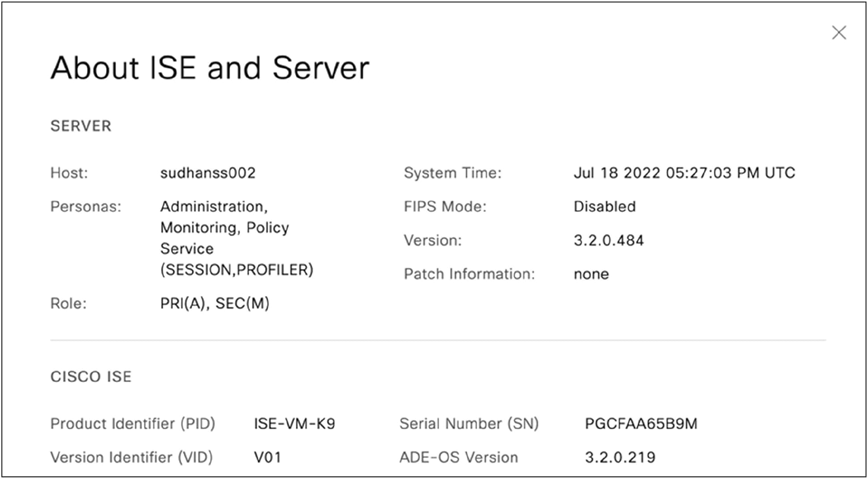Select the serial number PGCFAA65B9M
The image size is (868, 479).
click(x=641, y=424)
